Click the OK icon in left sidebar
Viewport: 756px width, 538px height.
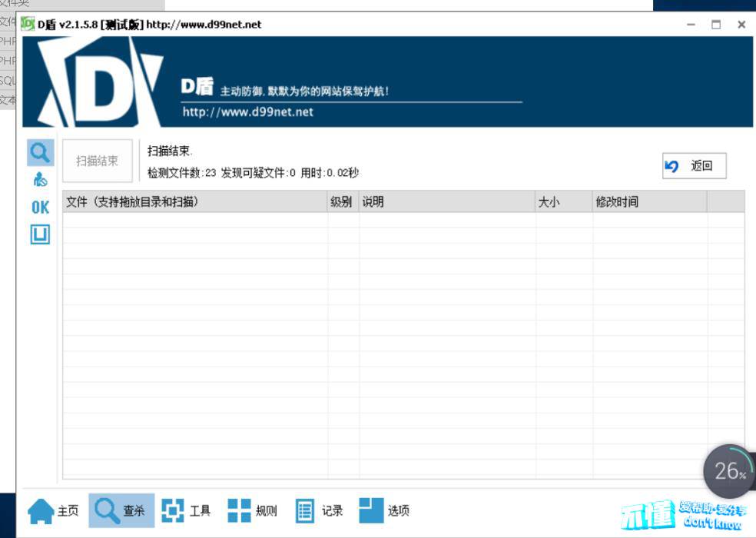(40, 208)
